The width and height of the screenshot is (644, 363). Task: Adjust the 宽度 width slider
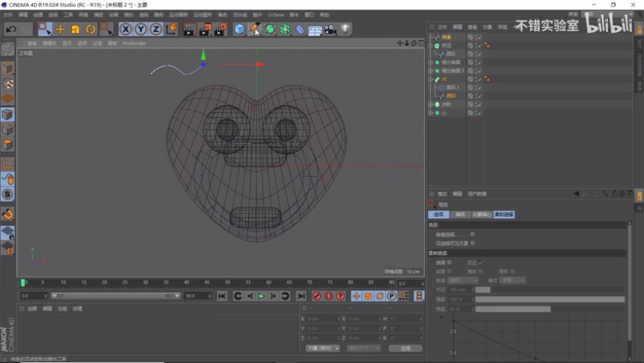coord(550,309)
